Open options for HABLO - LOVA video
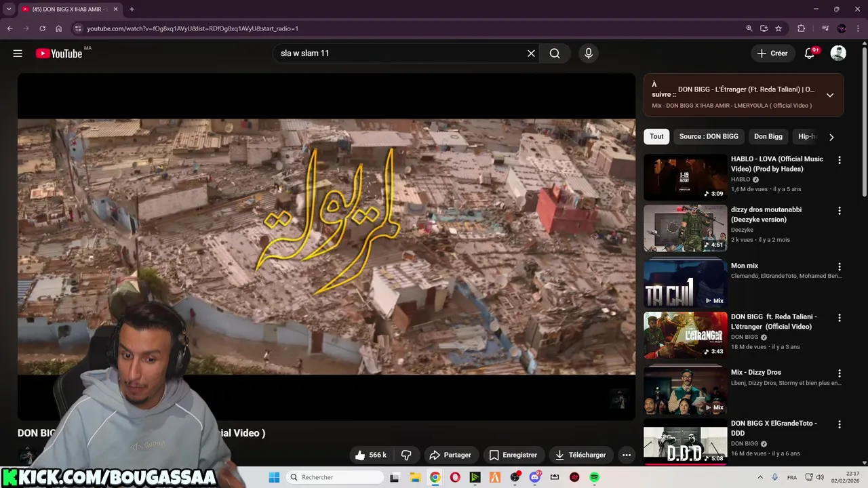The image size is (868, 488). click(x=840, y=161)
